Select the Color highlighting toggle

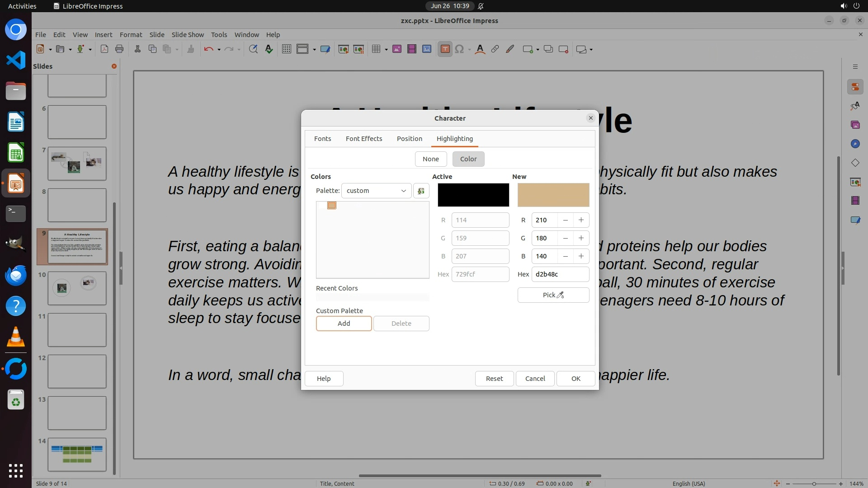tap(468, 159)
